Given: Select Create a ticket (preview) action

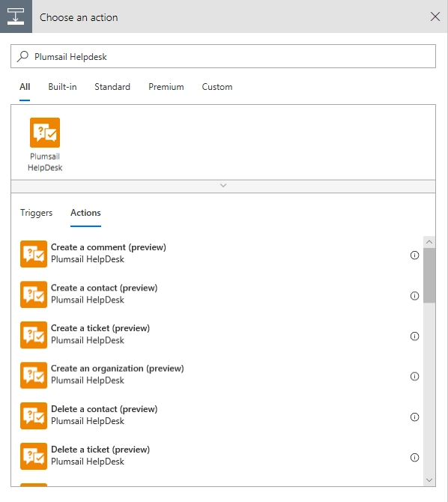Looking at the screenshot, I should point(221,335).
